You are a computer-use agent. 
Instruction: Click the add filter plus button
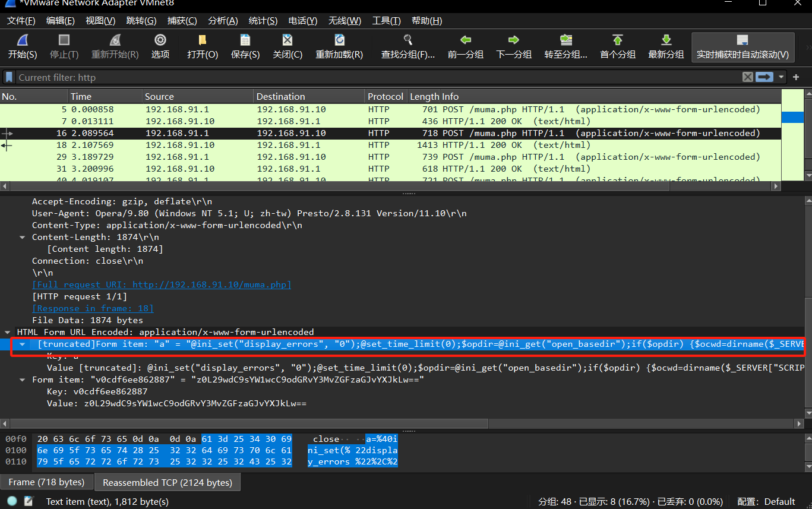(x=795, y=77)
